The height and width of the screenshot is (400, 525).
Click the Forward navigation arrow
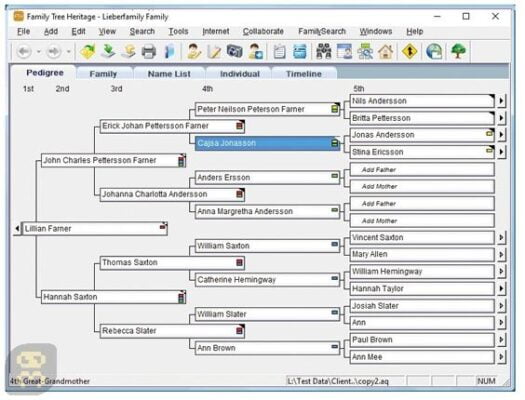[x=54, y=52]
